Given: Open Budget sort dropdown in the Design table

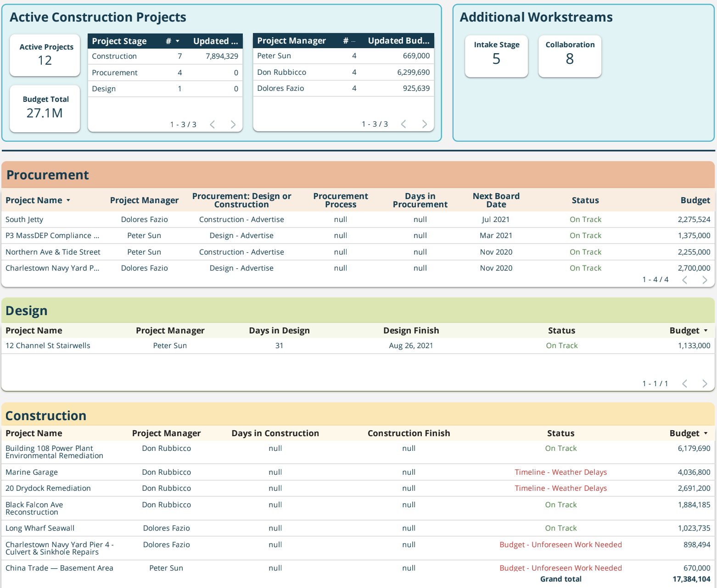Looking at the screenshot, I should (x=706, y=330).
